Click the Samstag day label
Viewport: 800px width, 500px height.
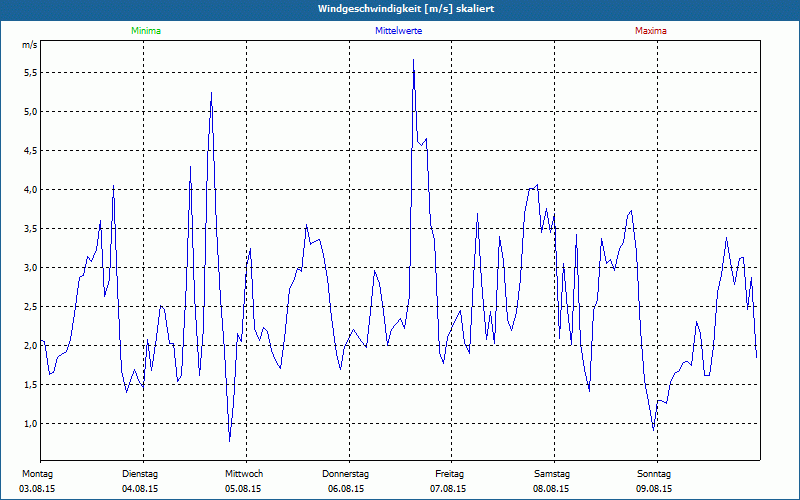552,474
